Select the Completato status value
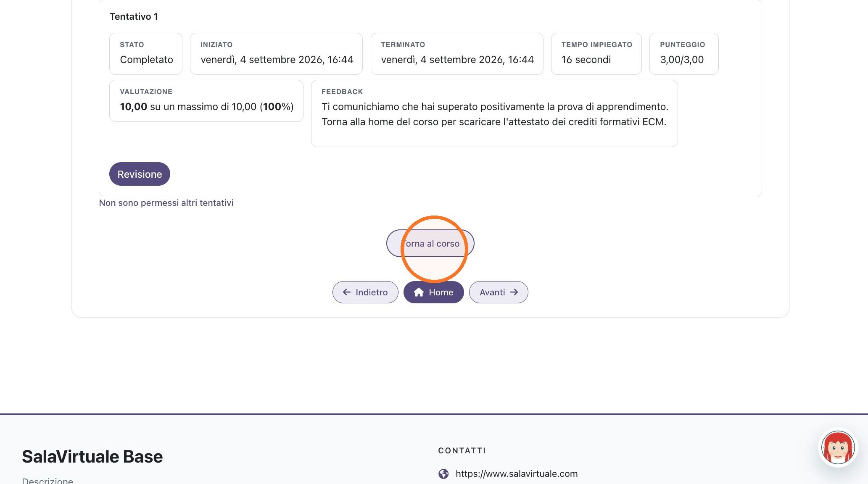The image size is (868, 484). pyautogui.click(x=146, y=60)
